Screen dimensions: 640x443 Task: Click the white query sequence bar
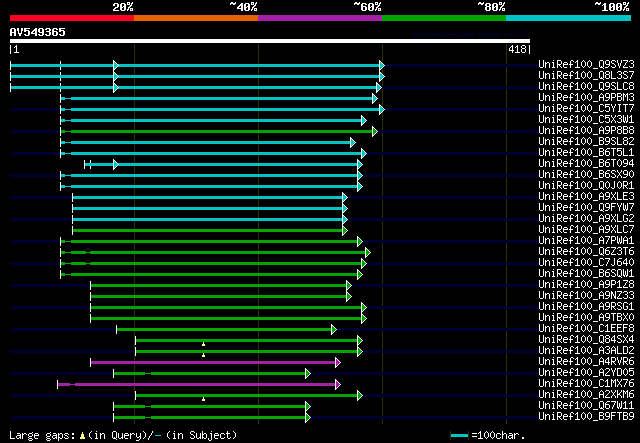point(270,41)
